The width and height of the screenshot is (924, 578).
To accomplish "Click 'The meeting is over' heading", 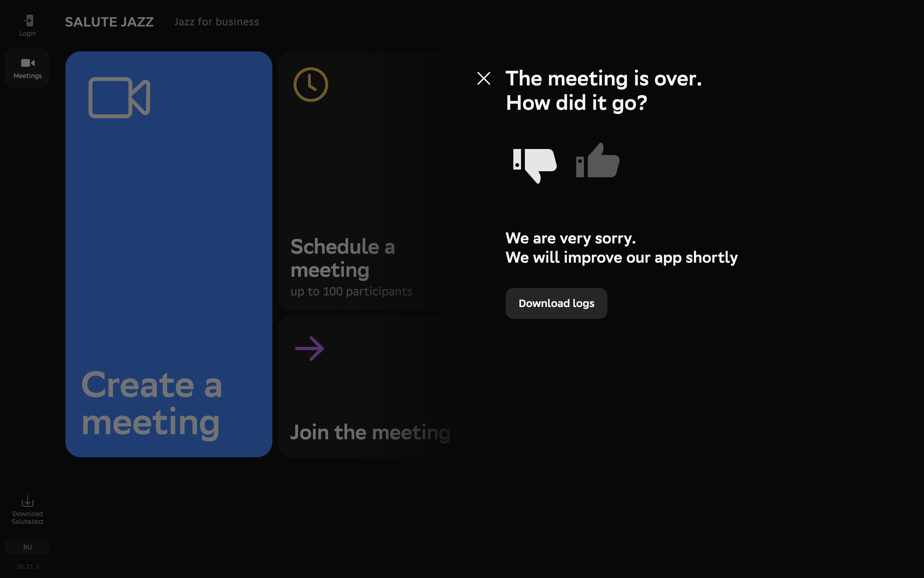I will [x=604, y=78].
